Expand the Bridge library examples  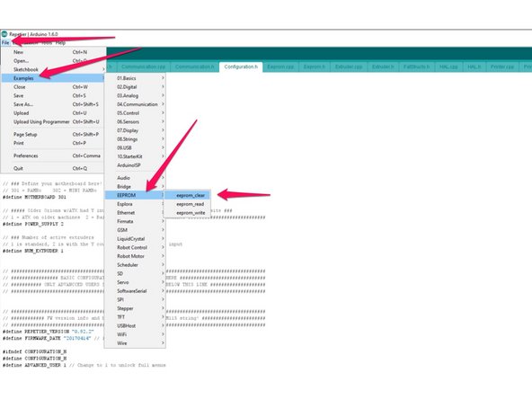tap(135, 187)
